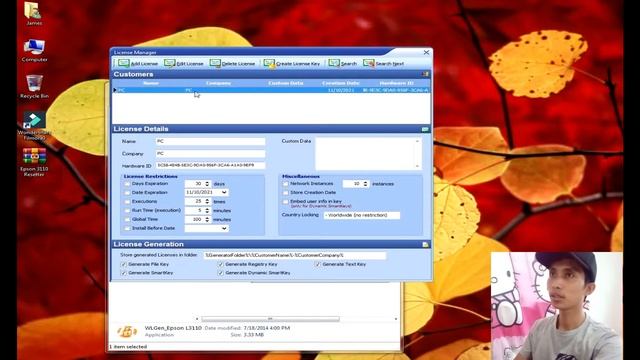Click the icon in License Generation header
Screen dimensions: 640x360
tap(425, 244)
